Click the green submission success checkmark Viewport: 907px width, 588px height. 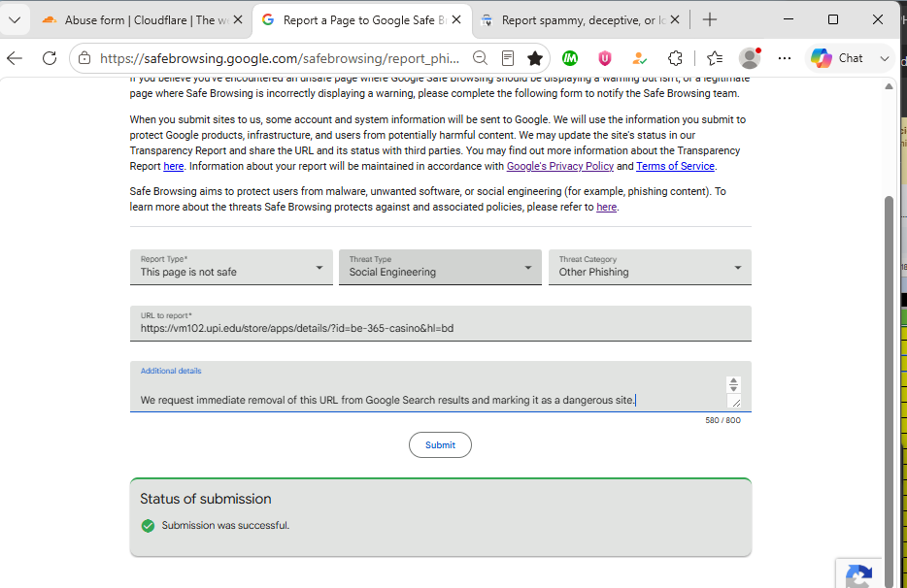148,526
